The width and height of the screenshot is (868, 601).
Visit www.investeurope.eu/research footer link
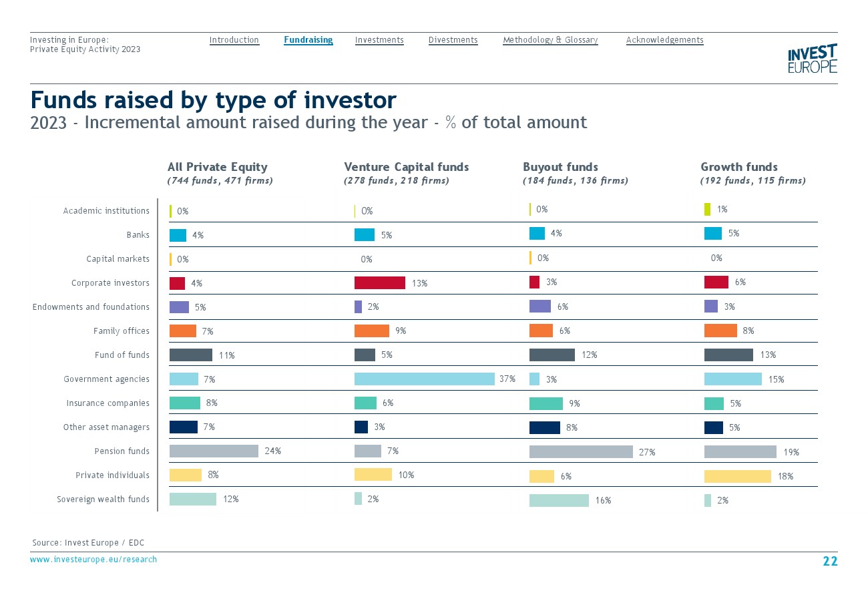[x=93, y=560]
